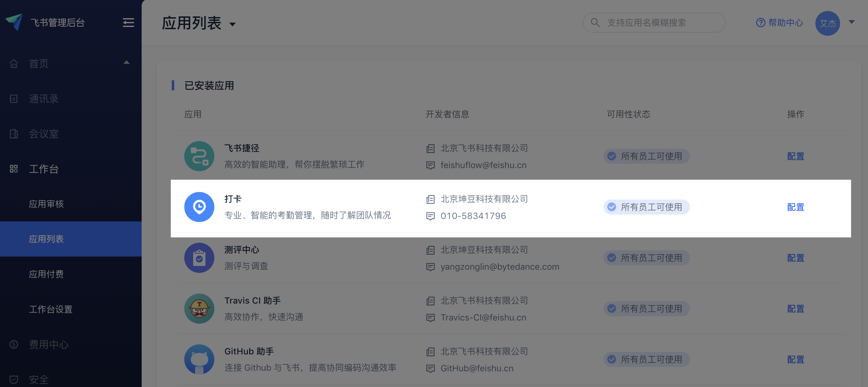Screen dimensions: 868x387
Task: Click the contact icon beside yangzonglin@bytedance.com
Action: tap(430, 267)
